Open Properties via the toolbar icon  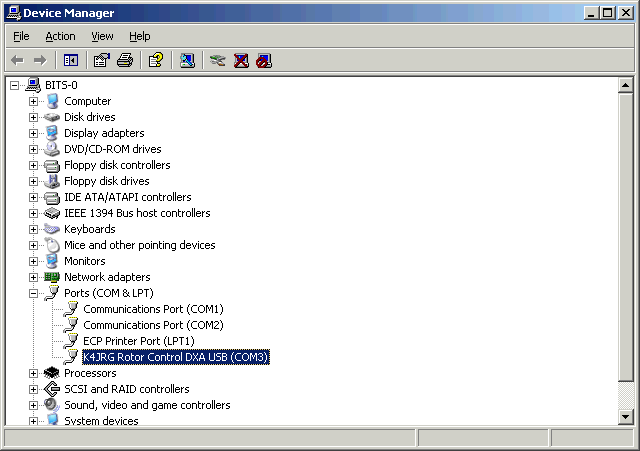pos(102,60)
